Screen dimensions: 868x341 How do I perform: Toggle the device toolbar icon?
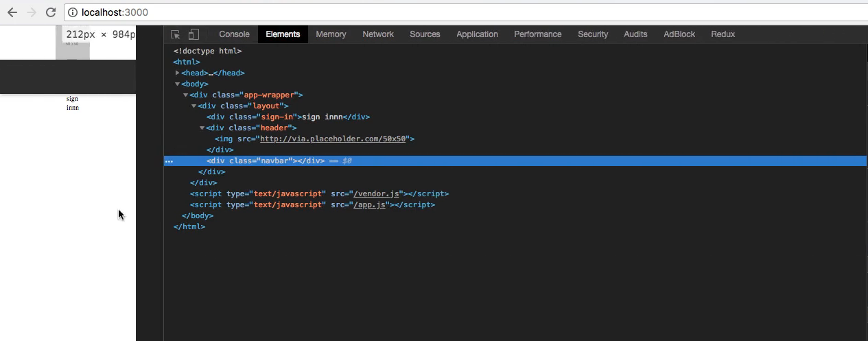(193, 34)
